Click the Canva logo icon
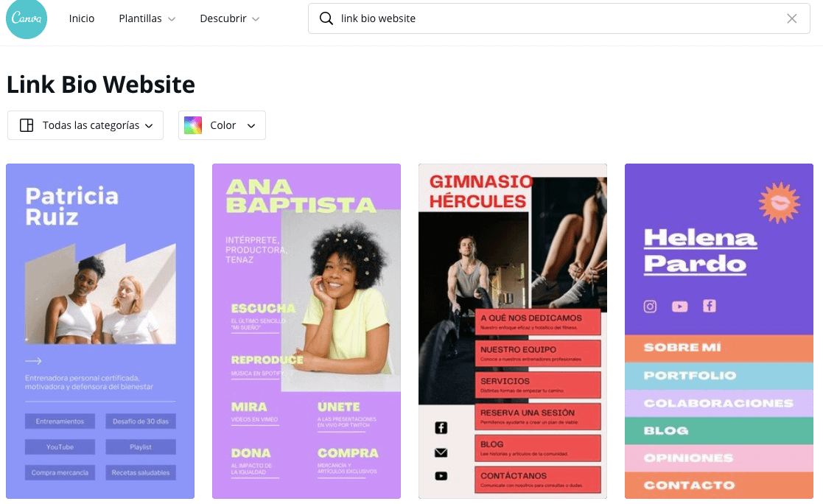823x504 pixels. click(27, 19)
